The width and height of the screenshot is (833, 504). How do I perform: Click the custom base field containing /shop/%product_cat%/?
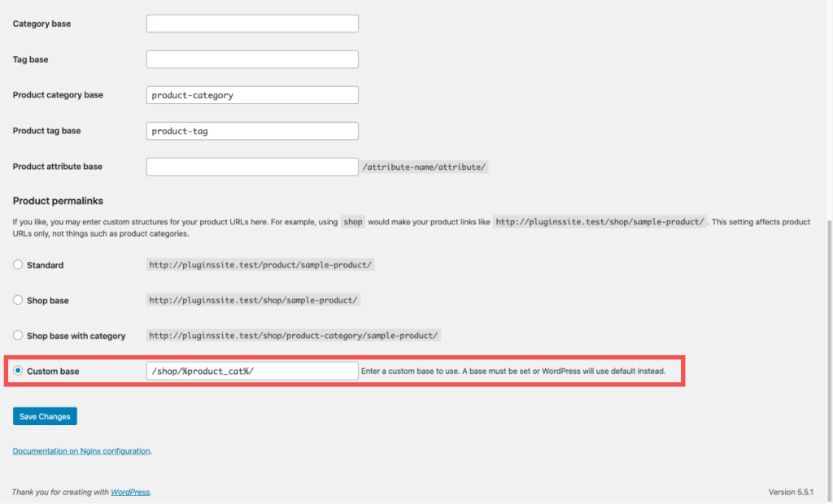click(251, 371)
